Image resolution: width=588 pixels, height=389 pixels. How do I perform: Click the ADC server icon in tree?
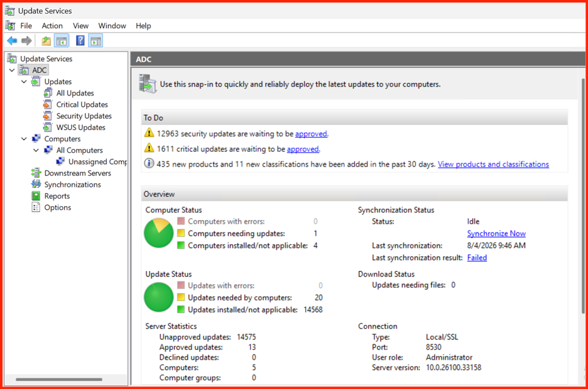pyautogui.click(x=24, y=70)
